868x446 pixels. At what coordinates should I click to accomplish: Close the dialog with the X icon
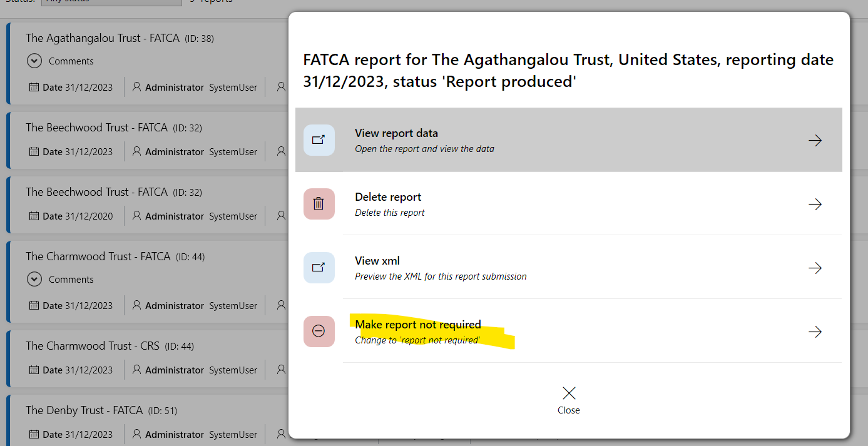click(x=569, y=393)
